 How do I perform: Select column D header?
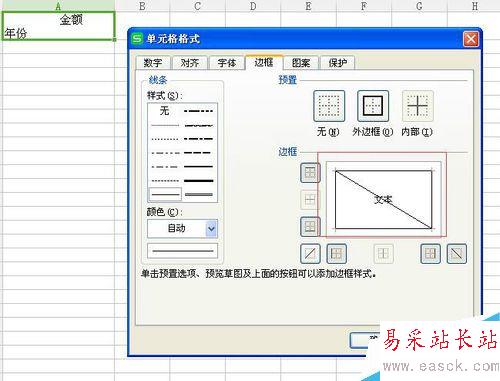253,5
